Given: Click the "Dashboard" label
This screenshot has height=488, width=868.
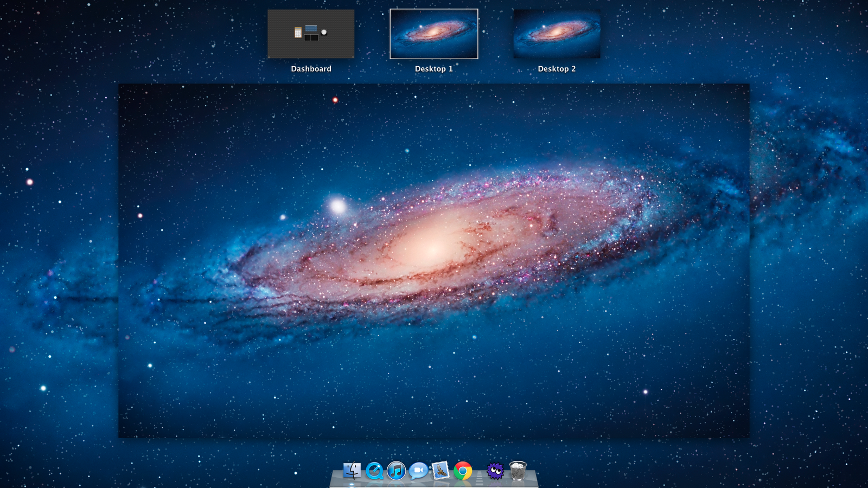Looking at the screenshot, I should [311, 69].
